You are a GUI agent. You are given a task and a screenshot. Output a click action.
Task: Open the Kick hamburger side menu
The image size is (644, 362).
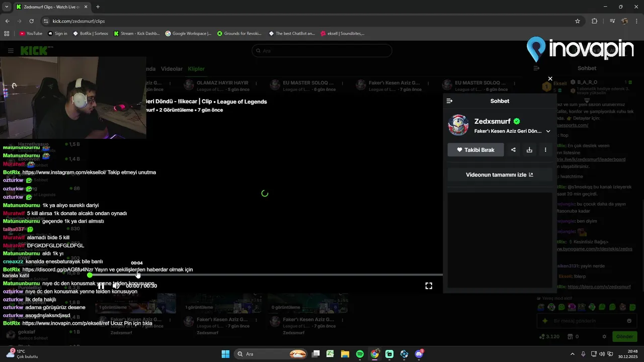(11, 51)
